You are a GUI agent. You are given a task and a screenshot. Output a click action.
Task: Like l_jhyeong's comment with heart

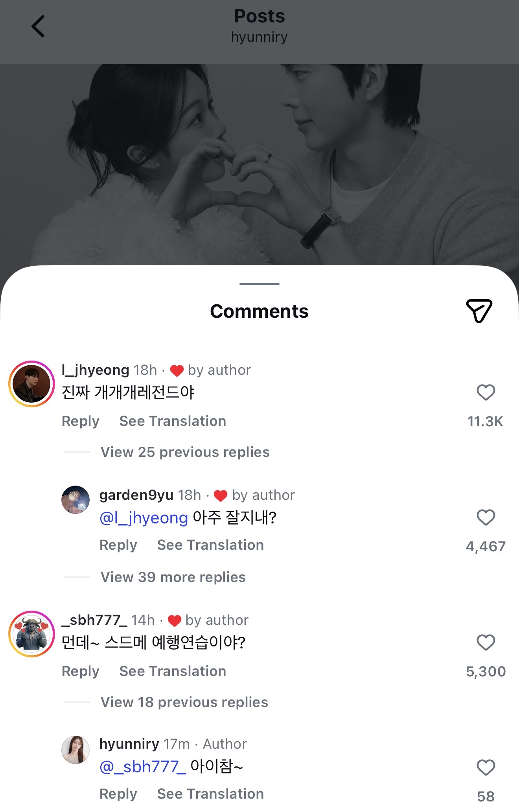pos(486,392)
